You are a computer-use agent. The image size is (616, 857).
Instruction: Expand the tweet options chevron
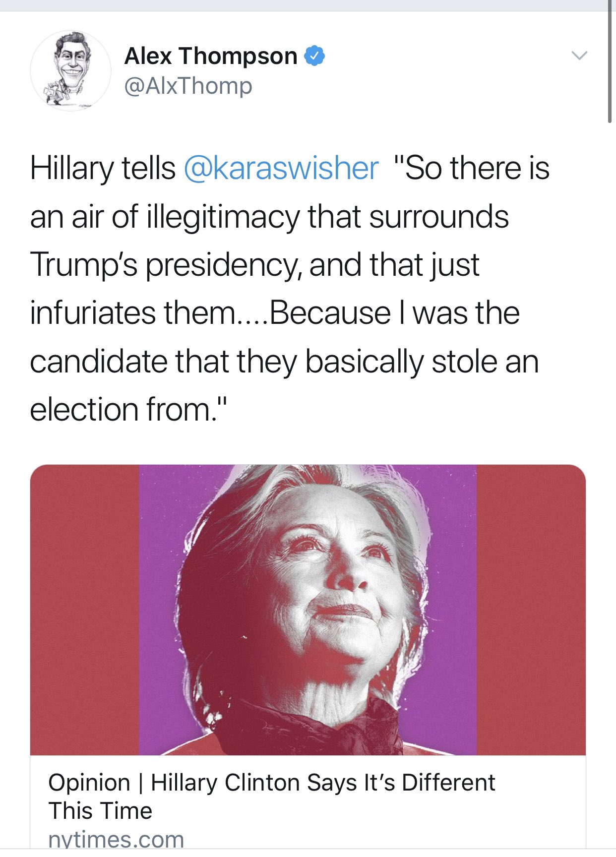[579, 55]
